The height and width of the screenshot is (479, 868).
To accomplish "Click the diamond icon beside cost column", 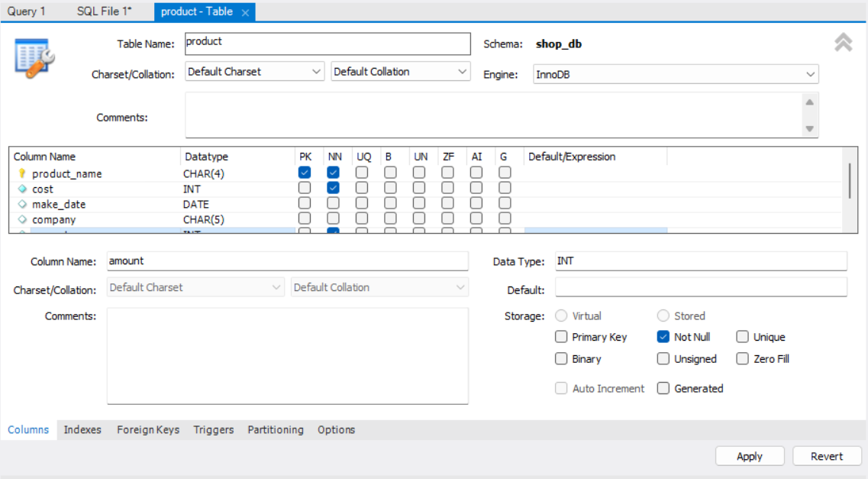I will coord(22,189).
